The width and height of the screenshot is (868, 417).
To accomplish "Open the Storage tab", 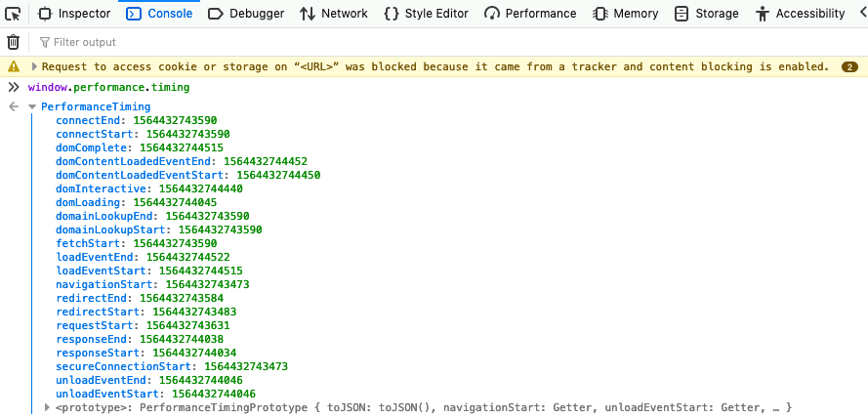I will pos(708,14).
